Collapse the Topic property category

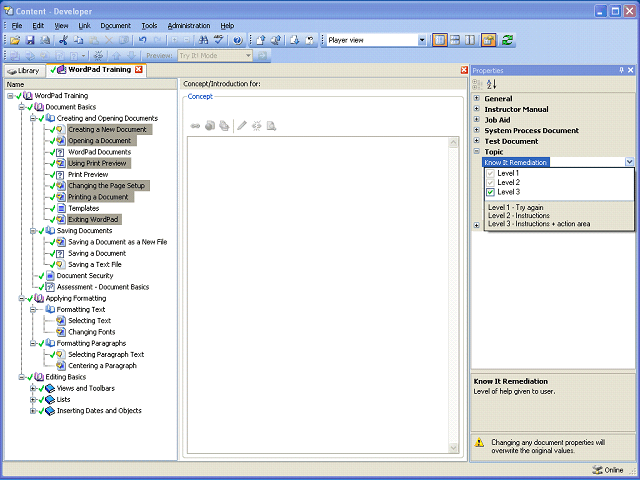(476, 151)
